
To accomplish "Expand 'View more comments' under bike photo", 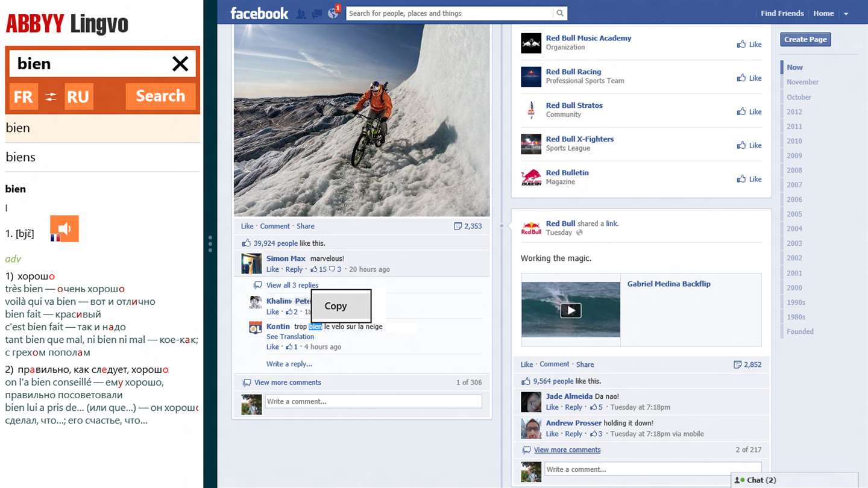I will 288,383.
